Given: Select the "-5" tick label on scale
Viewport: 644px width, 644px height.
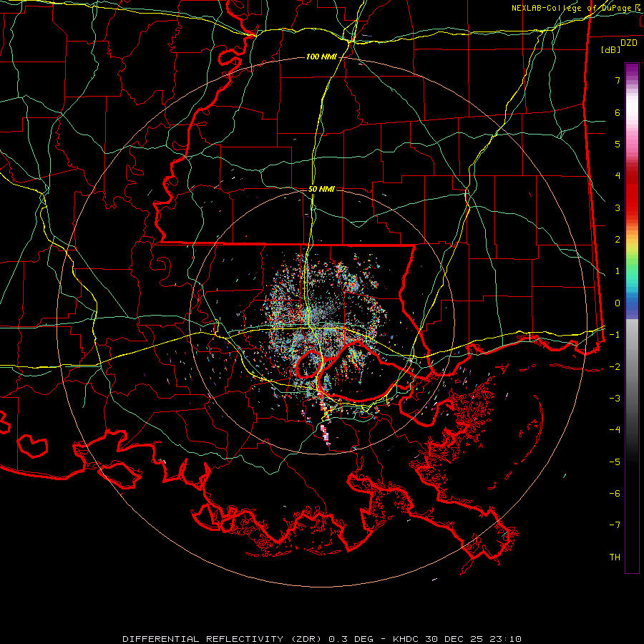Looking at the screenshot, I should coord(615,462).
